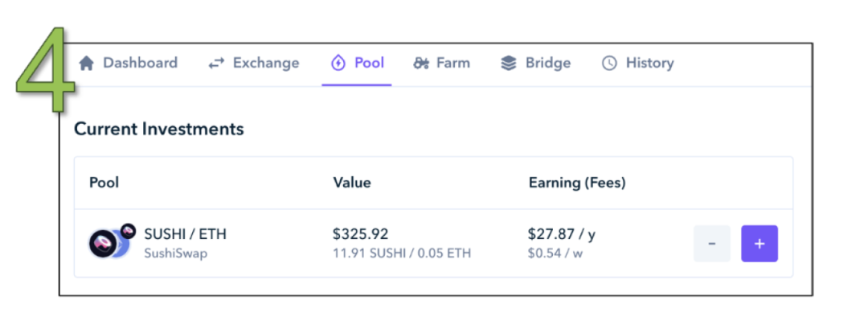Remove liquidity with the minus button

712,243
